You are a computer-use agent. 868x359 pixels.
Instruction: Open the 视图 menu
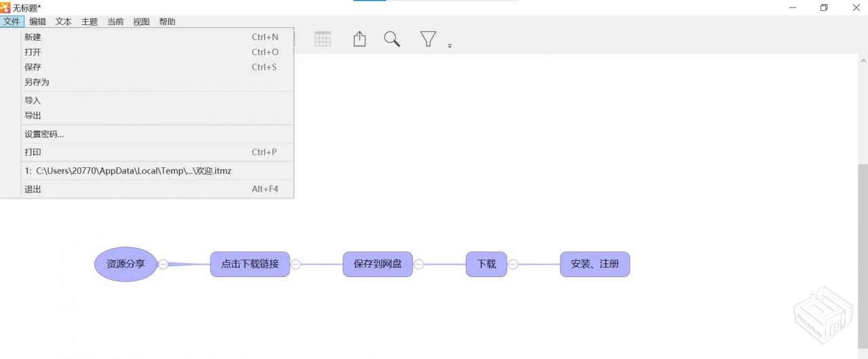141,22
